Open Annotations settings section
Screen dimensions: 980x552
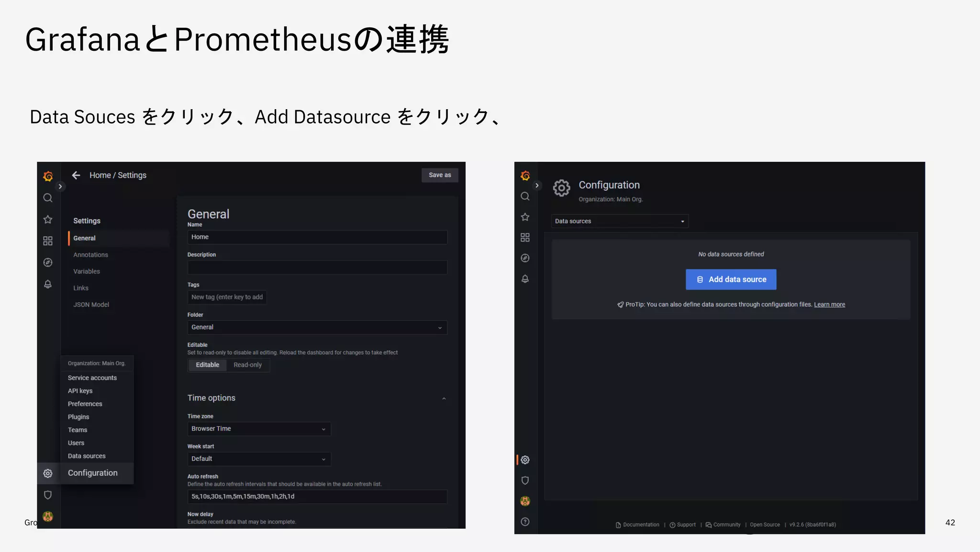(x=90, y=255)
